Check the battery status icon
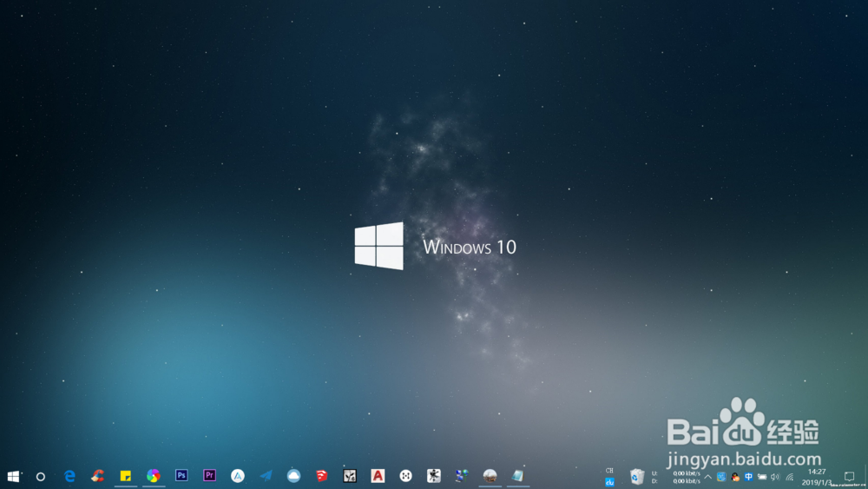Image resolution: width=868 pixels, height=489 pixels. (762, 477)
